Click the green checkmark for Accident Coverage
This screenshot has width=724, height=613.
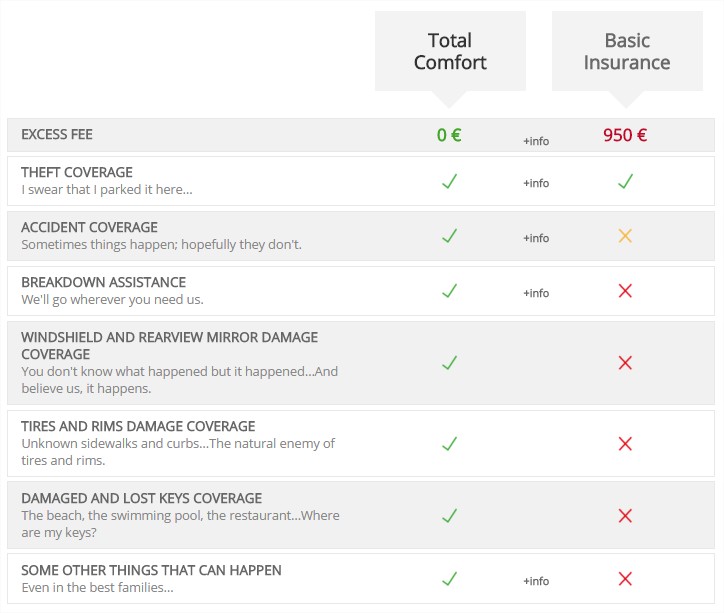(x=449, y=236)
